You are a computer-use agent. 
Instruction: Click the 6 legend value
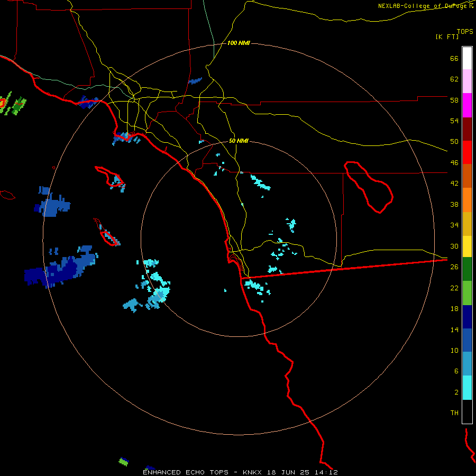click(456, 371)
